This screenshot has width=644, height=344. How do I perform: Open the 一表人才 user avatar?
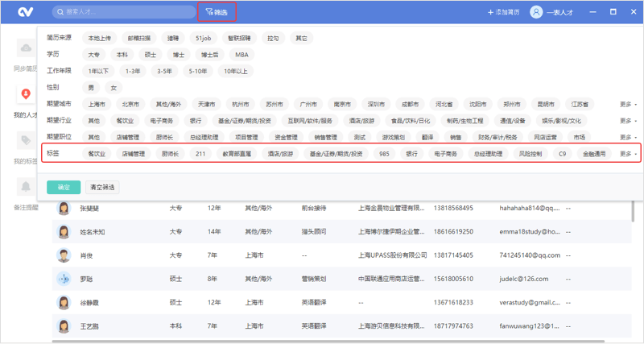click(x=536, y=12)
